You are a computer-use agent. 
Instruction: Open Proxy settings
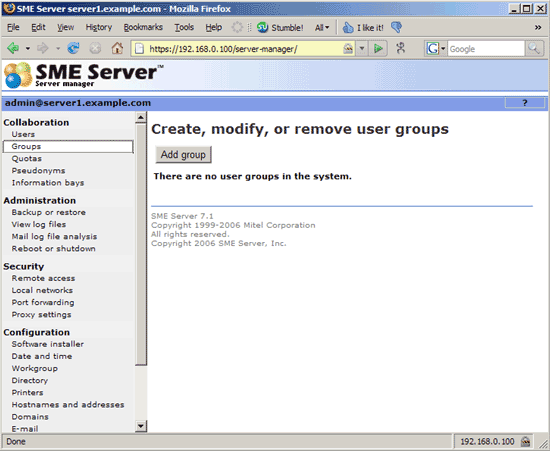coord(41,315)
